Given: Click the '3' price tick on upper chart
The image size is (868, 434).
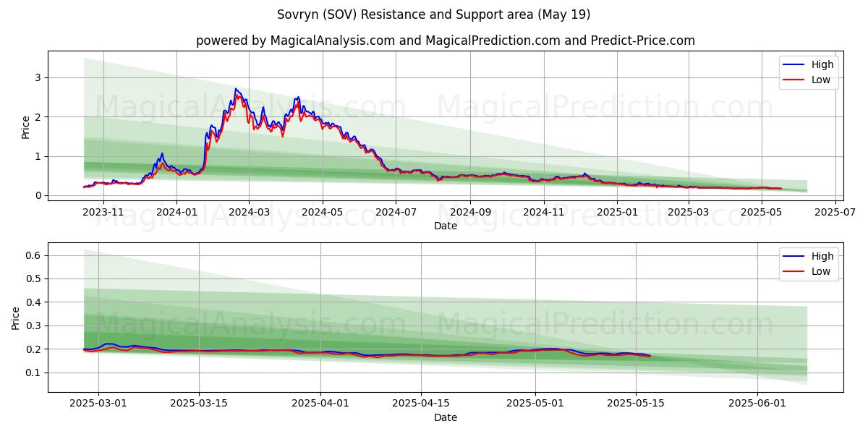Looking at the screenshot, I should click(x=39, y=77).
